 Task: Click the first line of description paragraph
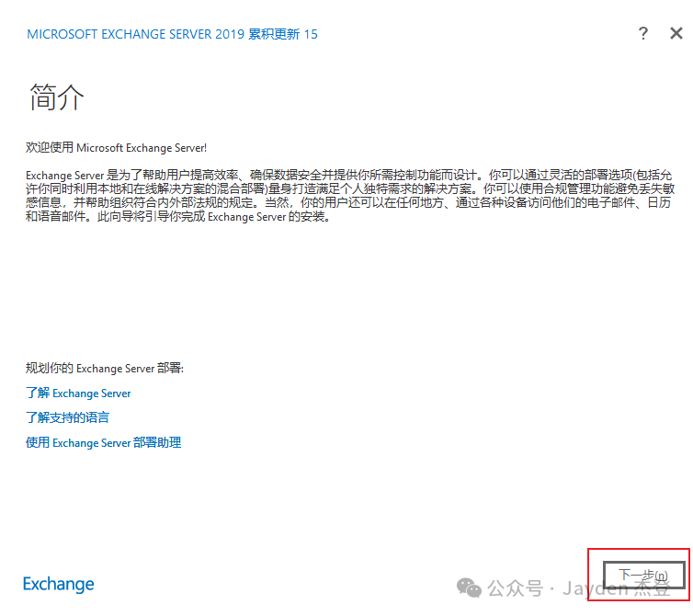[x=349, y=174]
